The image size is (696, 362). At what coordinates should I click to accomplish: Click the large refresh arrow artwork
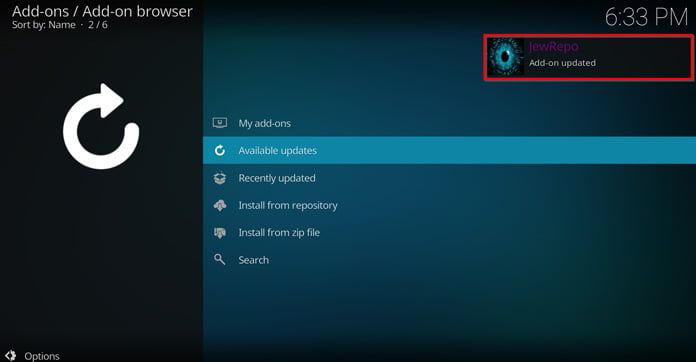tap(101, 126)
